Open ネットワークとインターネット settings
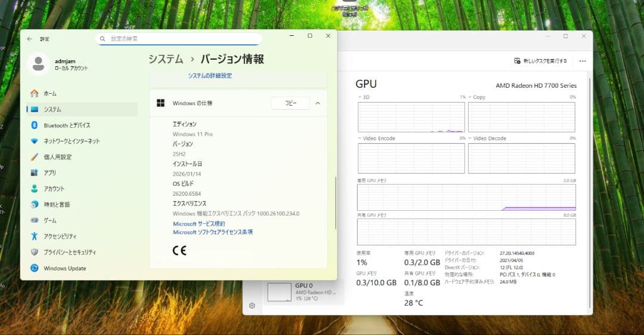 [x=82, y=141]
